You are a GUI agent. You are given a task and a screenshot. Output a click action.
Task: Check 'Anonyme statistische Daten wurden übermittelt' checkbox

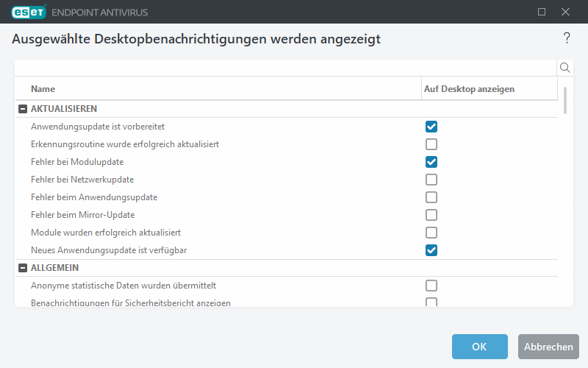pos(431,286)
